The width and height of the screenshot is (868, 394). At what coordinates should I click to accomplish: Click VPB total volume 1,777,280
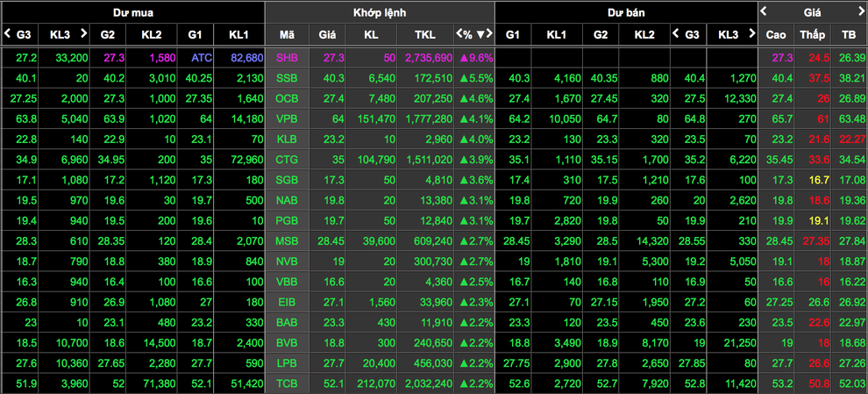pos(429,119)
